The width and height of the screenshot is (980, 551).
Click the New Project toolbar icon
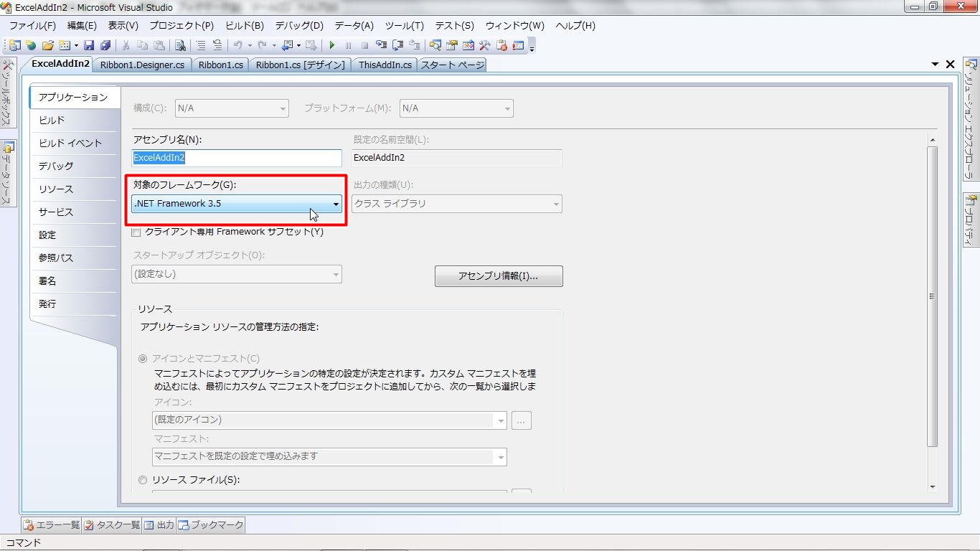click(x=14, y=45)
